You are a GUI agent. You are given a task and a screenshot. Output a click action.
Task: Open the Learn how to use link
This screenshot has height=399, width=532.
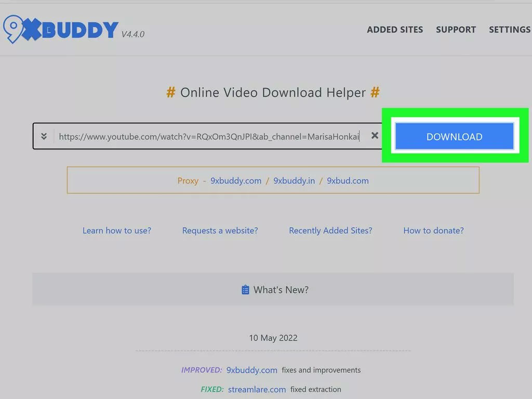click(117, 231)
